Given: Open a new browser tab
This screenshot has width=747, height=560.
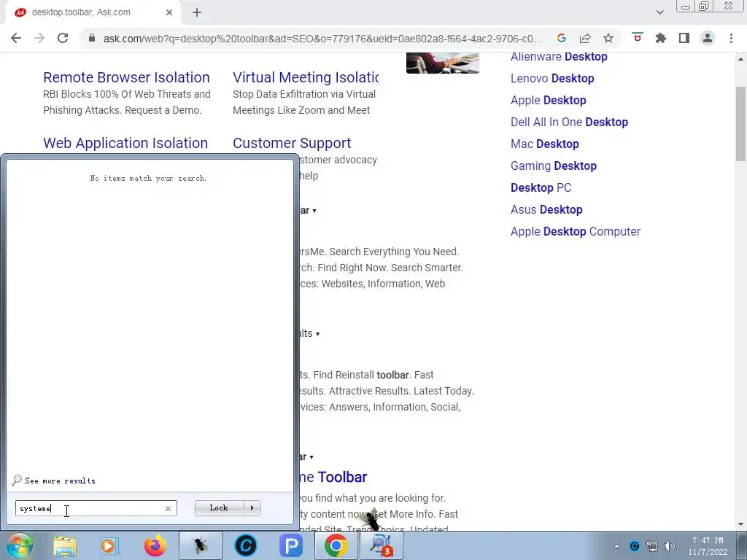Looking at the screenshot, I should pyautogui.click(x=197, y=12).
